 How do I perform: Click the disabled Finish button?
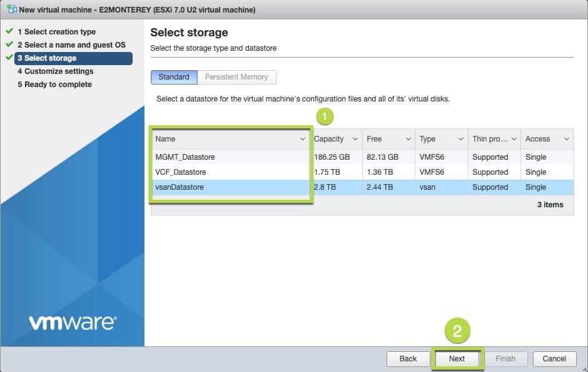click(505, 359)
